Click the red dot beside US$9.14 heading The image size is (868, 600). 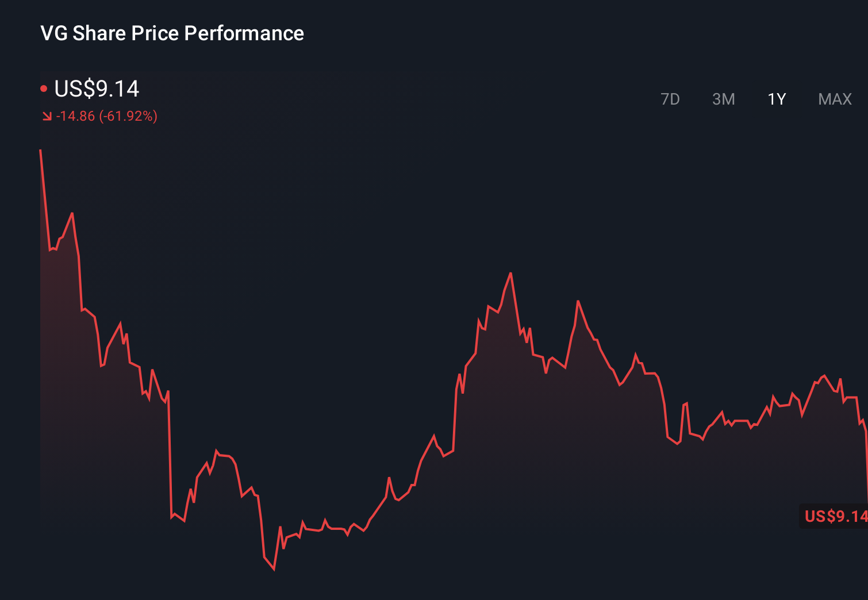(x=44, y=89)
